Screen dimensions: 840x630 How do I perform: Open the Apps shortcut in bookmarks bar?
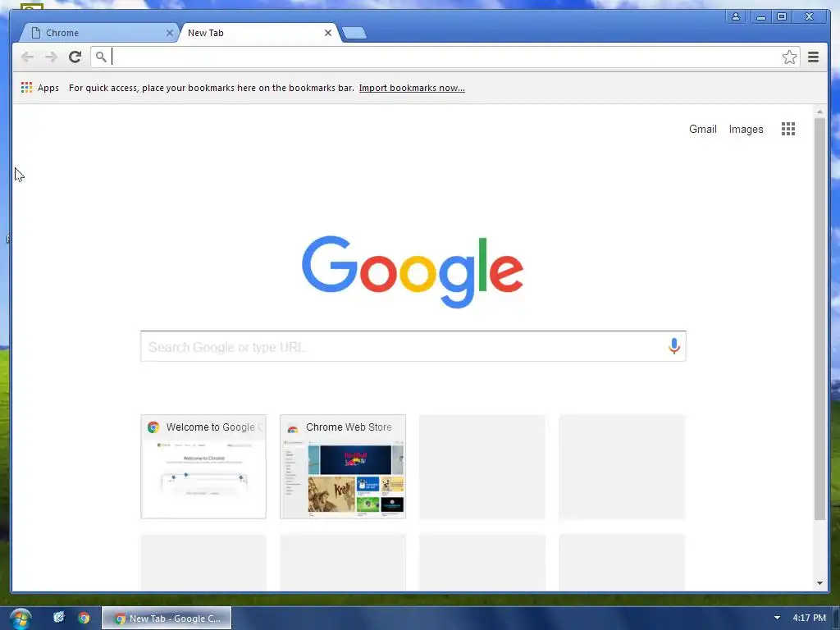[x=39, y=88]
